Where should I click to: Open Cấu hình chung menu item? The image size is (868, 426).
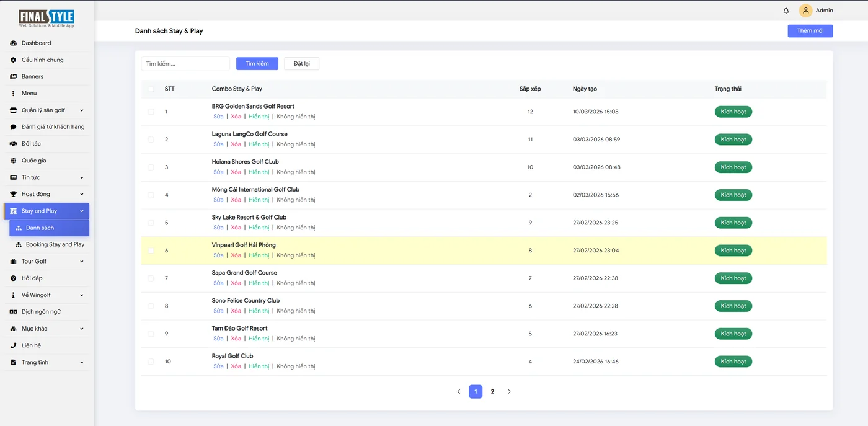click(x=47, y=60)
